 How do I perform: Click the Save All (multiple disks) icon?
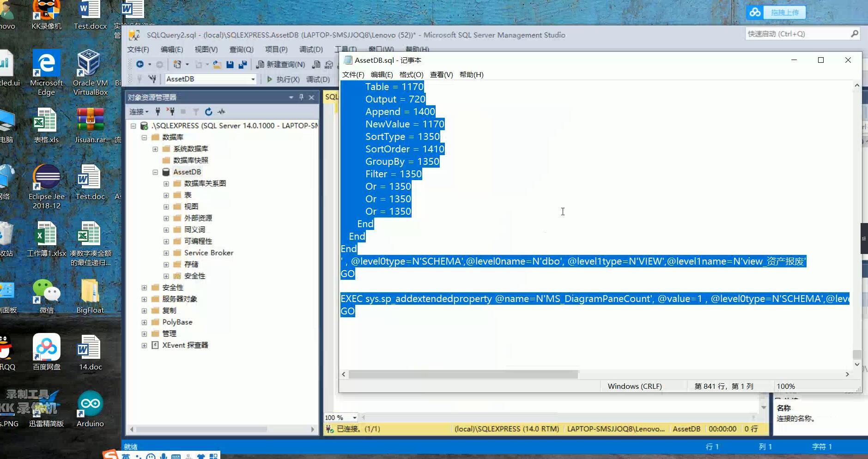click(x=242, y=64)
